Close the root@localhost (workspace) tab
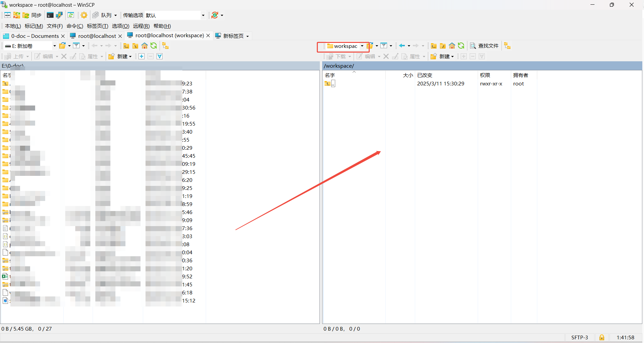This screenshot has width=644, height=343. 208,36
